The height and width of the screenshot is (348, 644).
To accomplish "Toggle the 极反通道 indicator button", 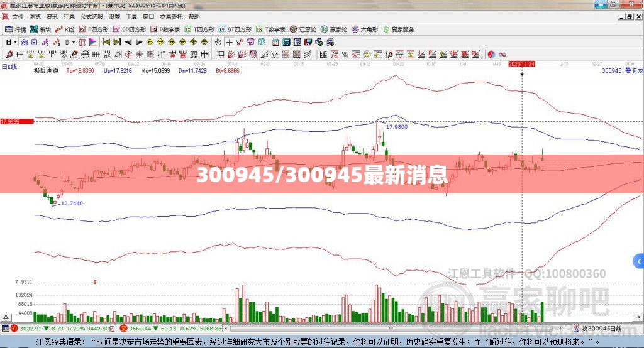I will tap(81, 42).
